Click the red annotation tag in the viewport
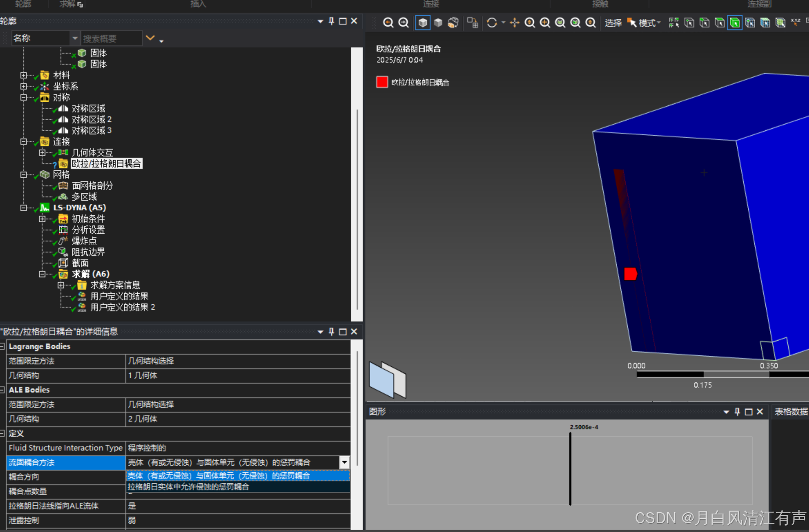 pos(630,274)
